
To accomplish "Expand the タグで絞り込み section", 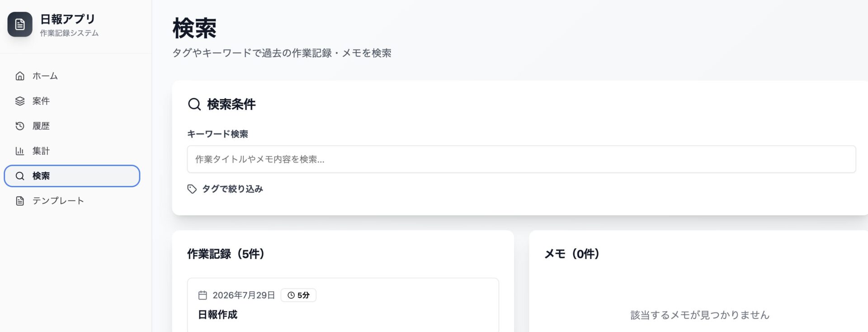I will pyautogui.click(x=225, y=189).
